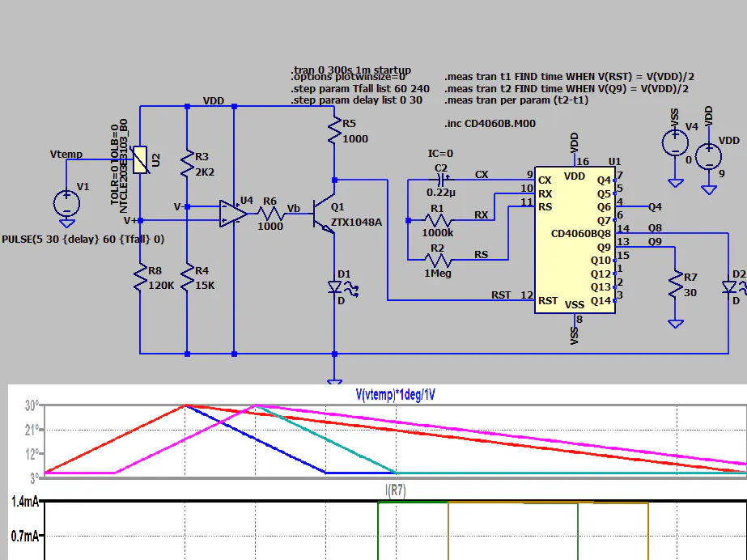The height and width of the screenshot is (560, 747).
Task: Click the '.options plotwinsize=0' directive
Action: [x=348, y=77]
